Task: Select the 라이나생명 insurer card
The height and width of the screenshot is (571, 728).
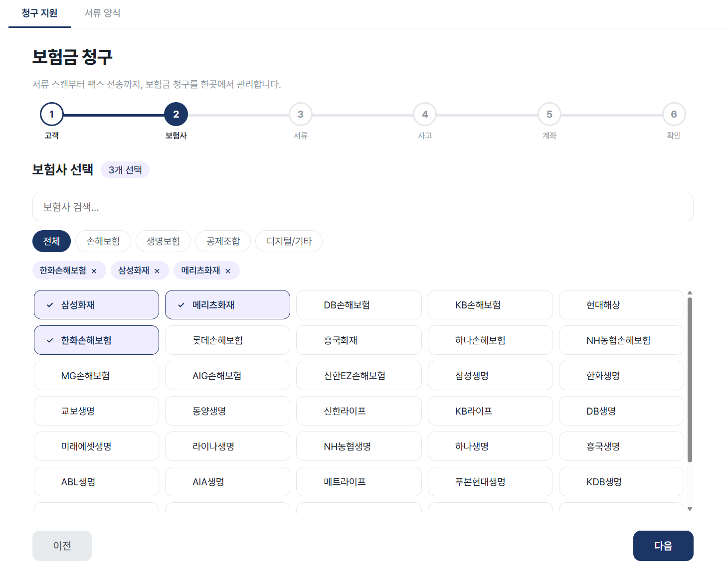Action: click(x=227, y=446)
